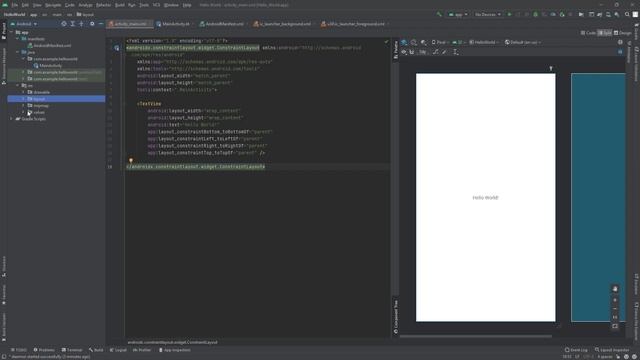Open the Default (en-us) locale dropdown
This screenshot has width=640, height=360.
click(x=523, y=42)
